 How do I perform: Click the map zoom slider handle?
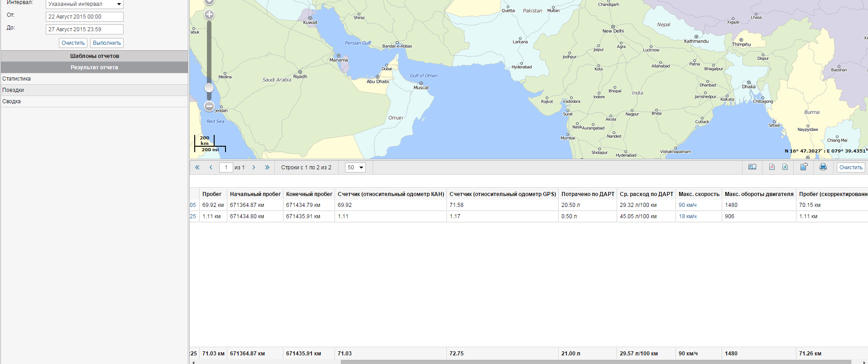209,87
